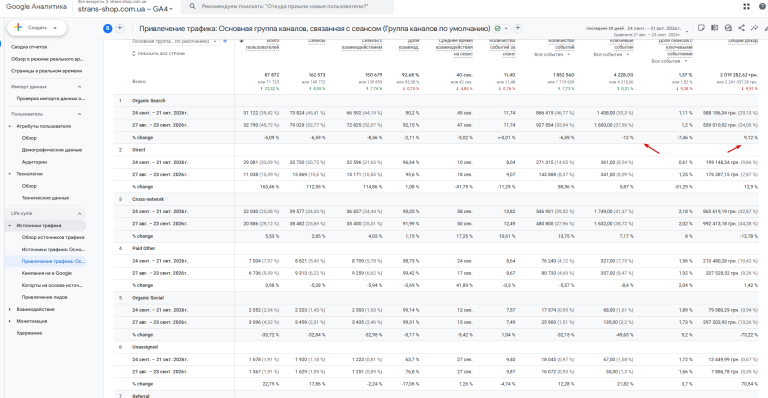Click Organic Search row label
The width and height of the screenshot is (768, 398).
[148, 101]
